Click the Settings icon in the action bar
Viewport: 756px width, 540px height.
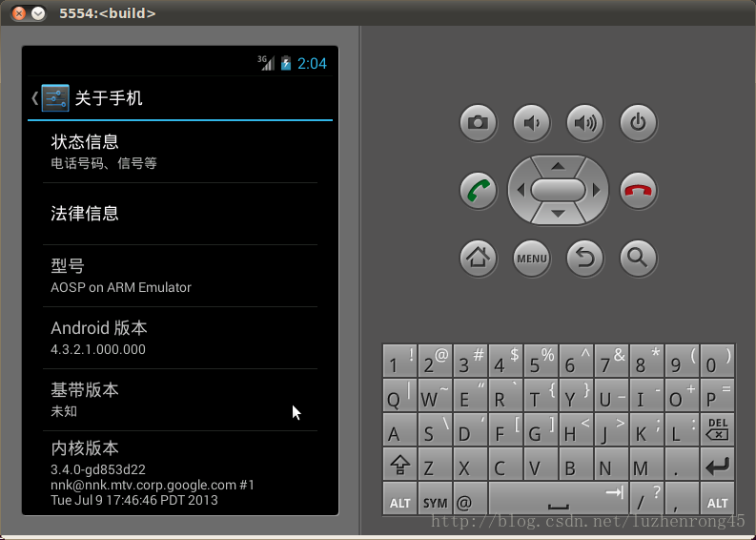55,98
